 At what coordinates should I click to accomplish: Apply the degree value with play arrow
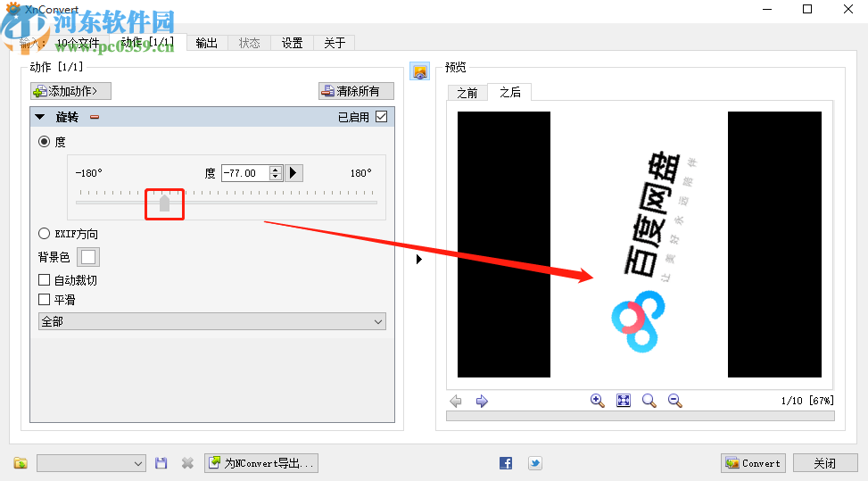[x=294, y=173]
